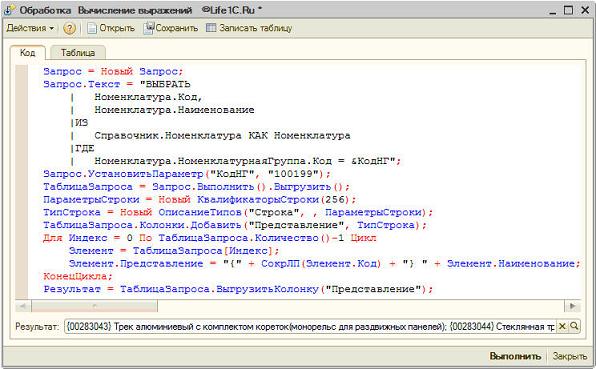This screenshot has width=596, height=369.
Task: Click the ИЗ keyword line
Action: pyautogui.click(x=81, y=122)
